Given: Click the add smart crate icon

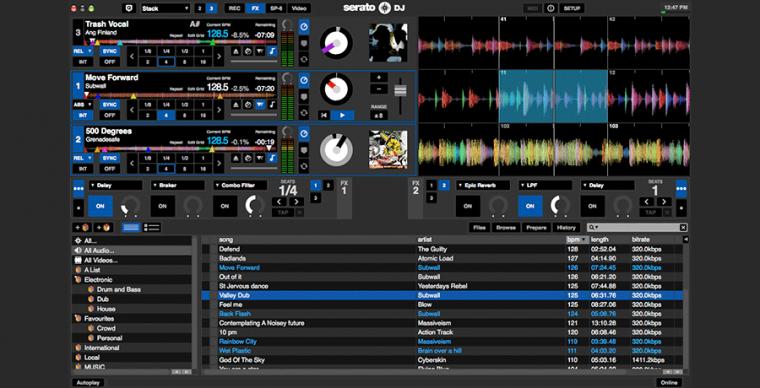Looking at the screenshot, I should pos(103,228).
